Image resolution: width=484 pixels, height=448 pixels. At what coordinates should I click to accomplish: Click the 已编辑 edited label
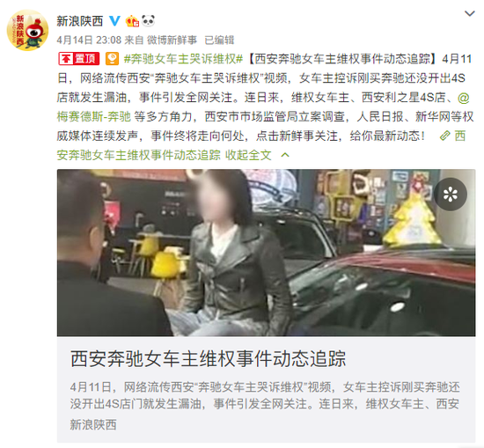click(219, 40)
